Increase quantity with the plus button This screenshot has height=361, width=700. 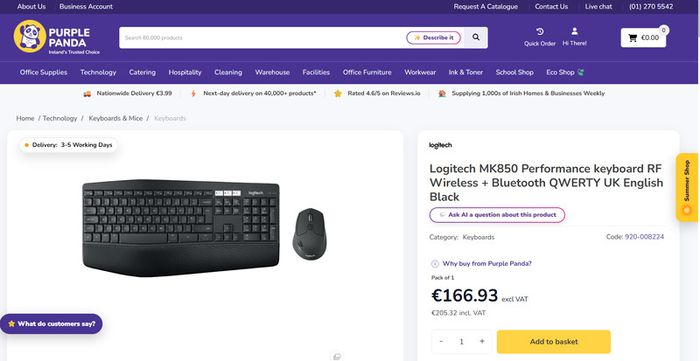482,341
